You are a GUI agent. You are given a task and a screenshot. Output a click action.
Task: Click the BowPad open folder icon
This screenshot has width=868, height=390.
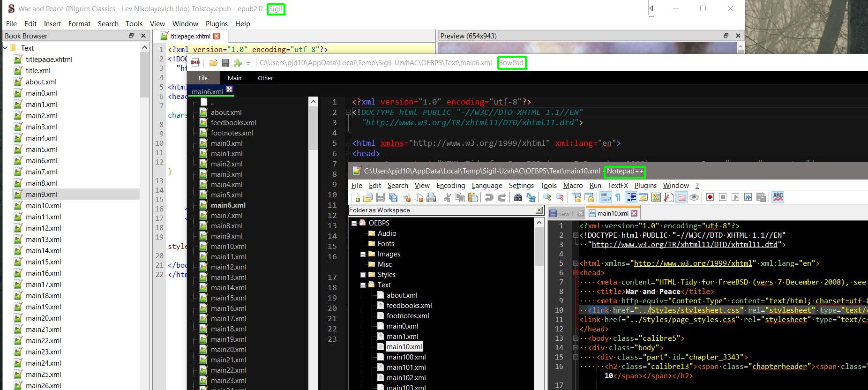point(213,63)
